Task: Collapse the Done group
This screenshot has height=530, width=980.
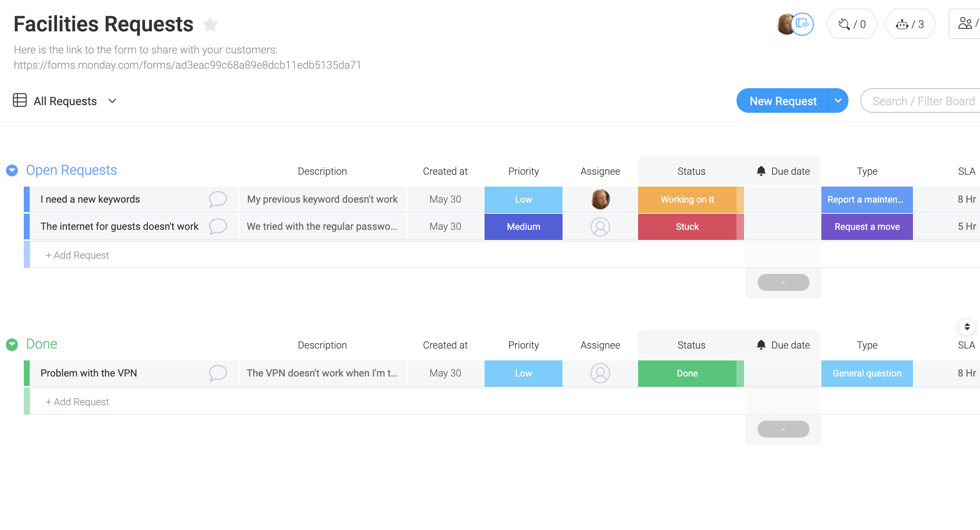Action: click(12, 344)
